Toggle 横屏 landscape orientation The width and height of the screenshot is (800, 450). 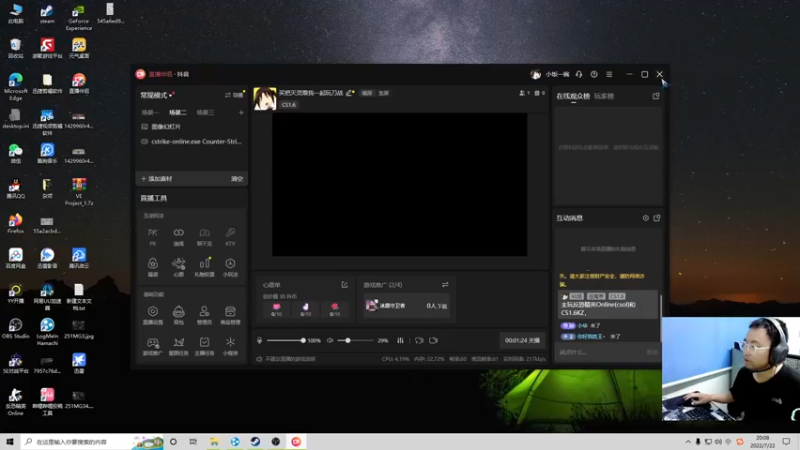pos(367,93)
